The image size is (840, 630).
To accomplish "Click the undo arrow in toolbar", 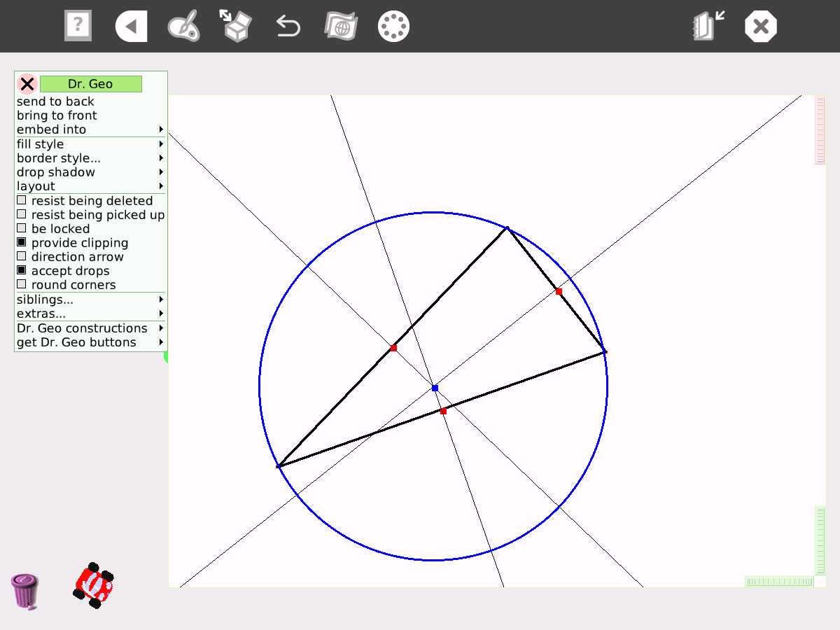I will [288, 27].
